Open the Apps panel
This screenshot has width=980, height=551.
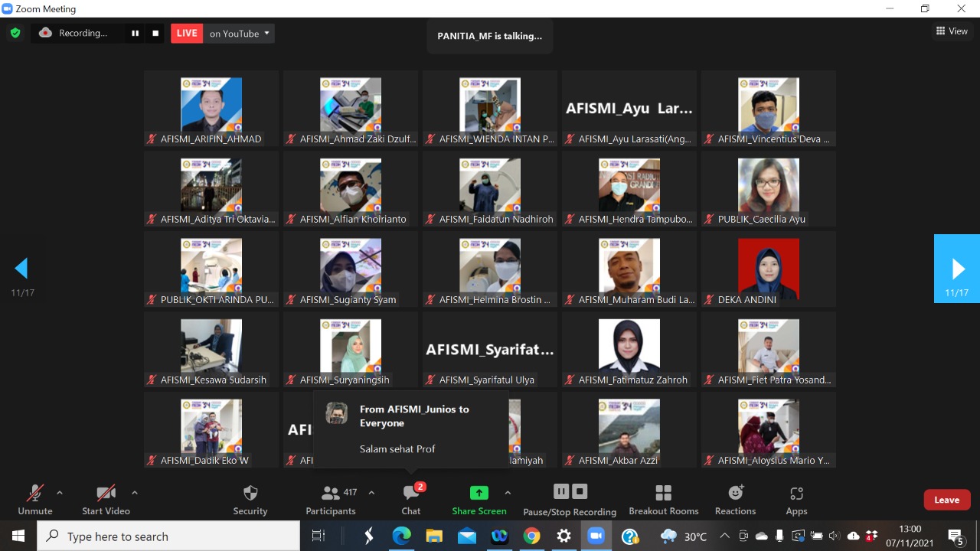(x=796, y=500)
